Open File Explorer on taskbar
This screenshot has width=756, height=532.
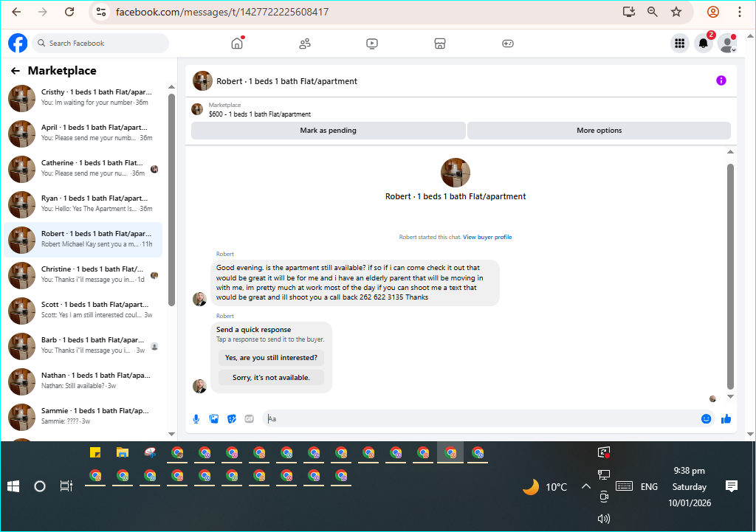(123, 452)
